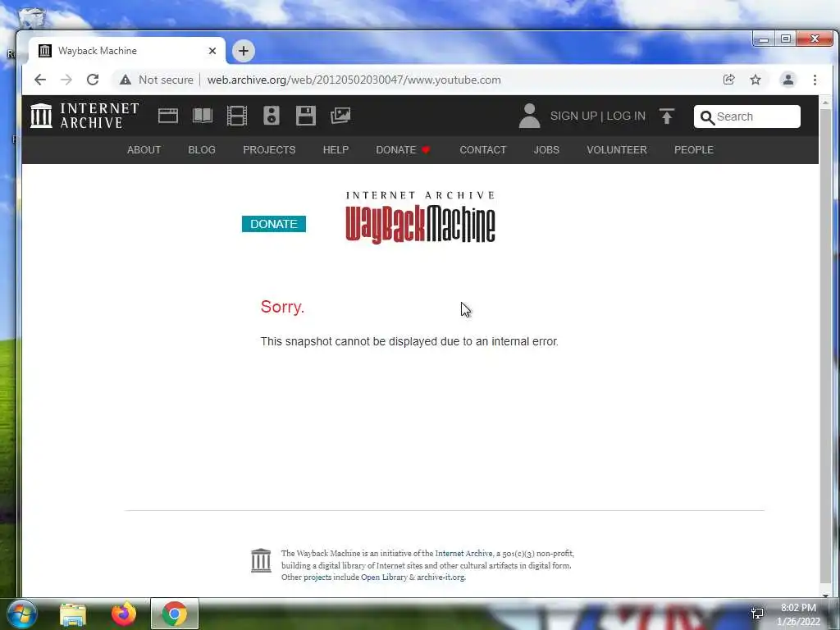Open the Chrome profile icon
The width and height of the screenshot is (840, 630).
click(x=788, y=80)
